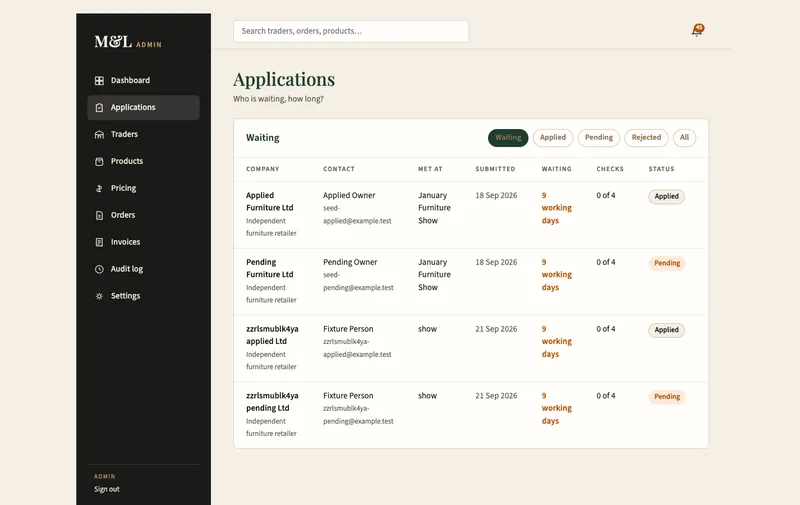Click the Settings gear icon

(99, 296)
